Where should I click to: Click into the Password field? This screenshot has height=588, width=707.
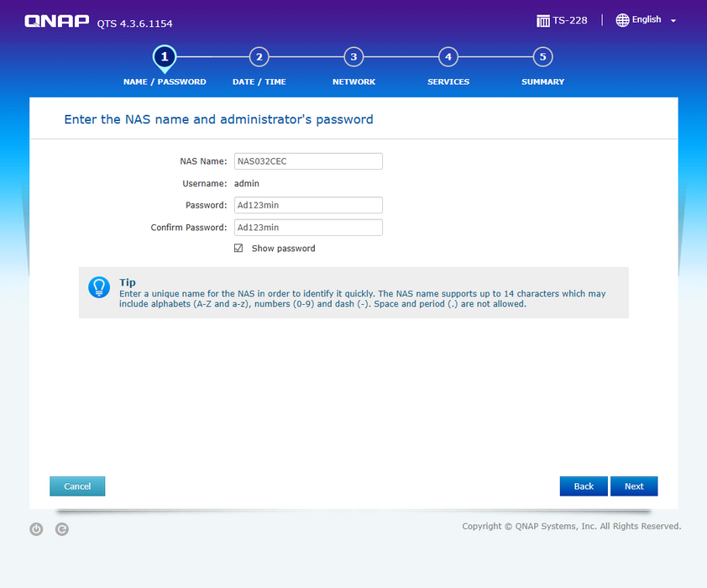pyautogui.click(x=308, y=206)
